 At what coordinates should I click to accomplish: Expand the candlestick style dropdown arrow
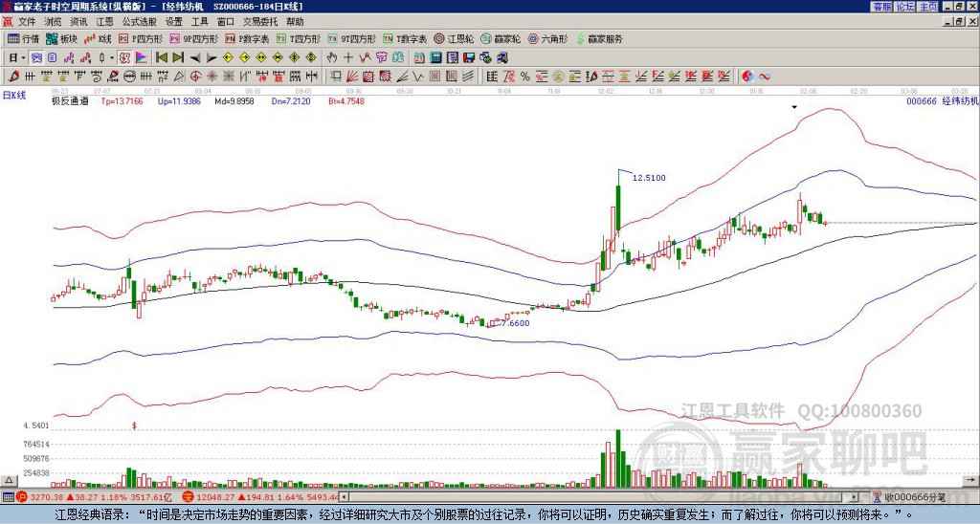coord(112,58)
